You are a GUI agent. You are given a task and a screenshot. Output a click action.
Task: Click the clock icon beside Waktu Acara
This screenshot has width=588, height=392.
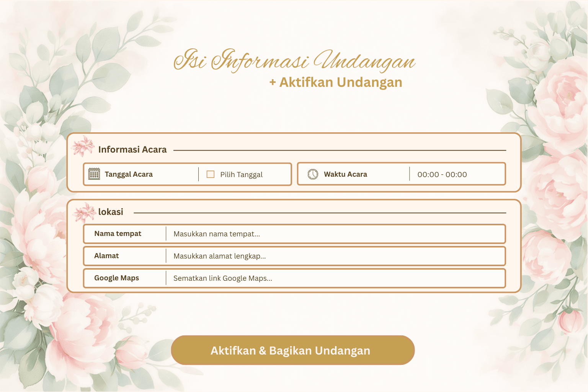pos(313,174)
